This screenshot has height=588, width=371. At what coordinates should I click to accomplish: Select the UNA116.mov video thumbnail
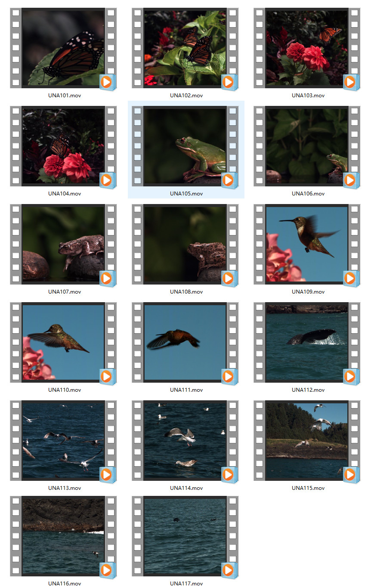pos(63,536)
